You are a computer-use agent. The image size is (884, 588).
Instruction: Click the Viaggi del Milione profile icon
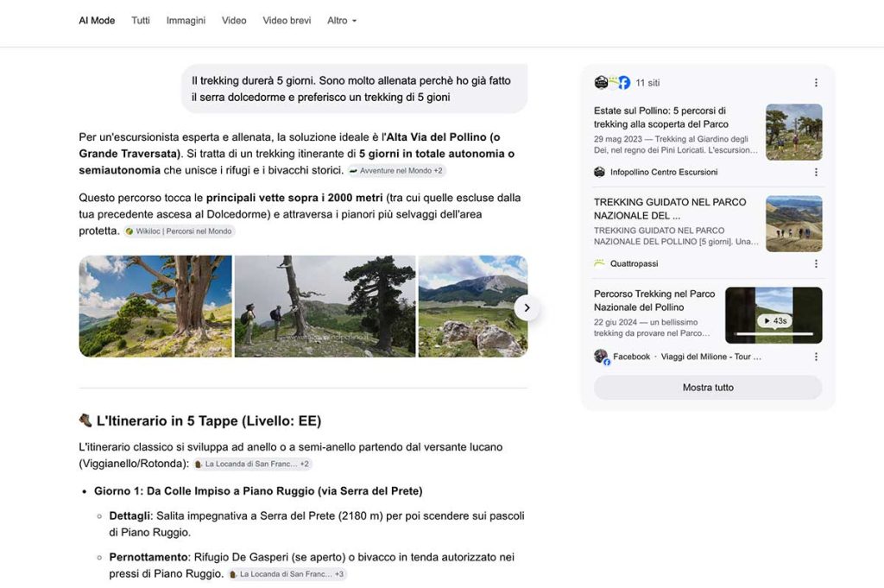tap(601, 357)
